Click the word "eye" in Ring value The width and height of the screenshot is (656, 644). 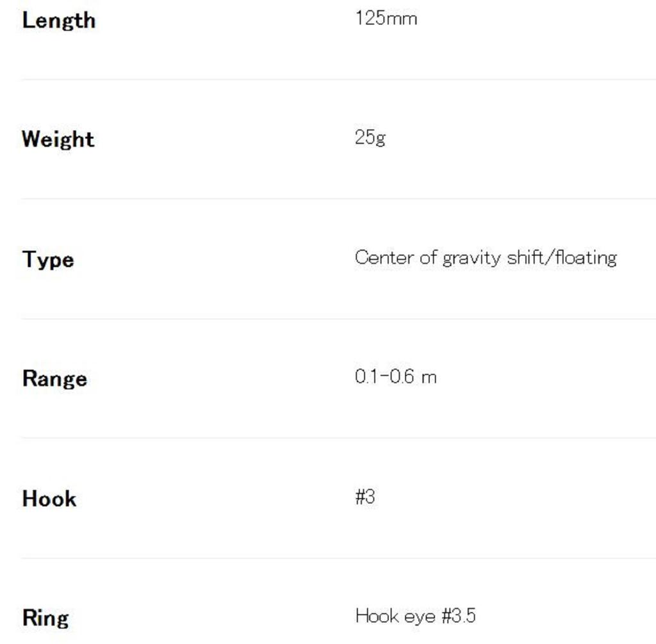point(420,616)
